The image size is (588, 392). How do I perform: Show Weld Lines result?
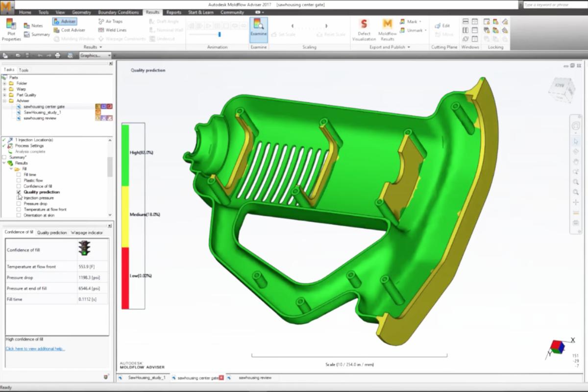(112, 30)
